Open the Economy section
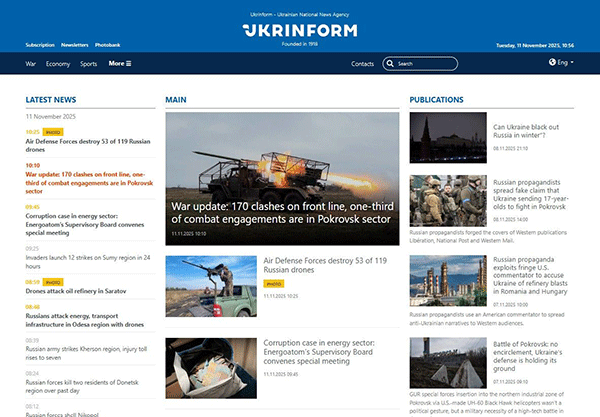Viewport: 600px width, 417px height. tap(58, 64)
